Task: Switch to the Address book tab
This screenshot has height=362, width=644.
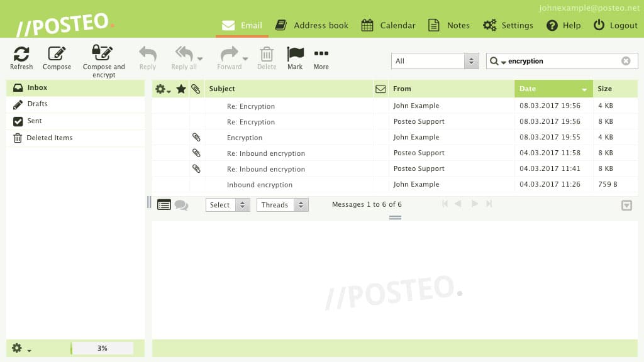Action: tap(311, 25)
